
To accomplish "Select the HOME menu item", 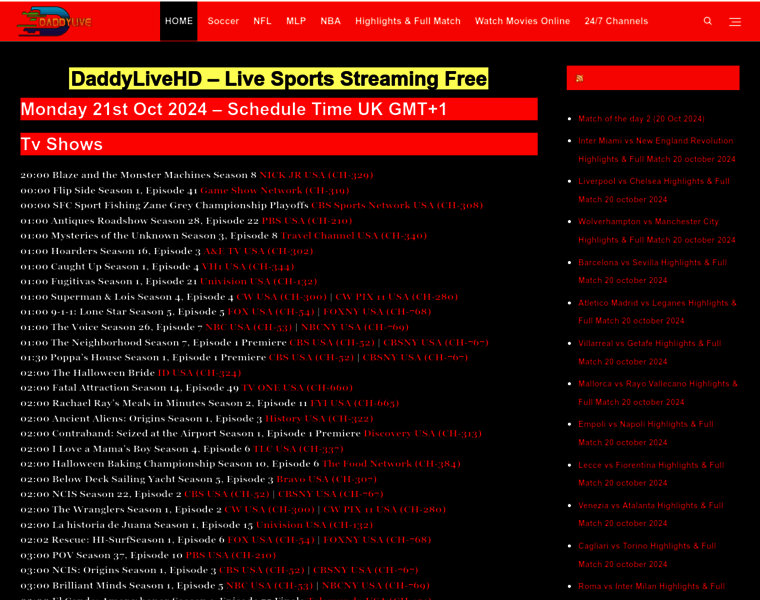I will 178,21.
